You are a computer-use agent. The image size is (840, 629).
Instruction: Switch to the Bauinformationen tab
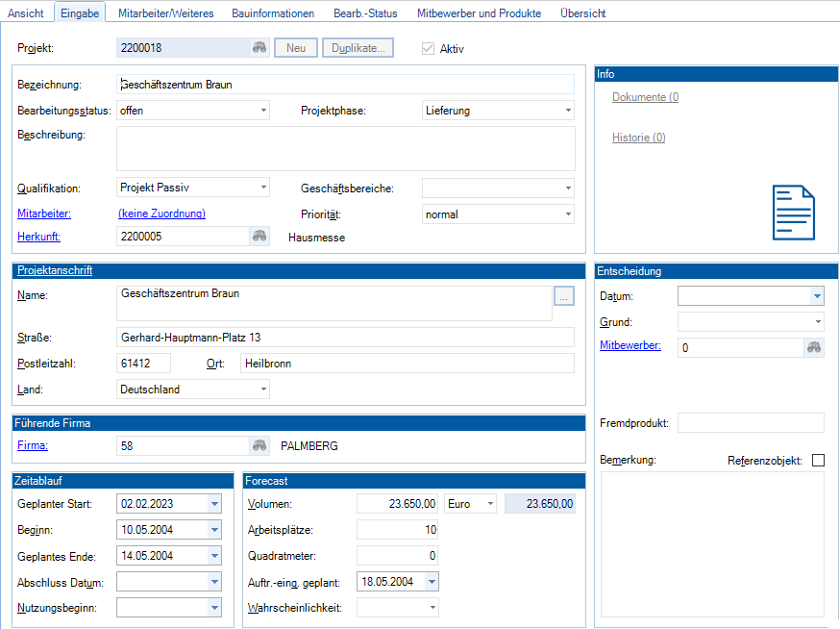click(273, 13)
